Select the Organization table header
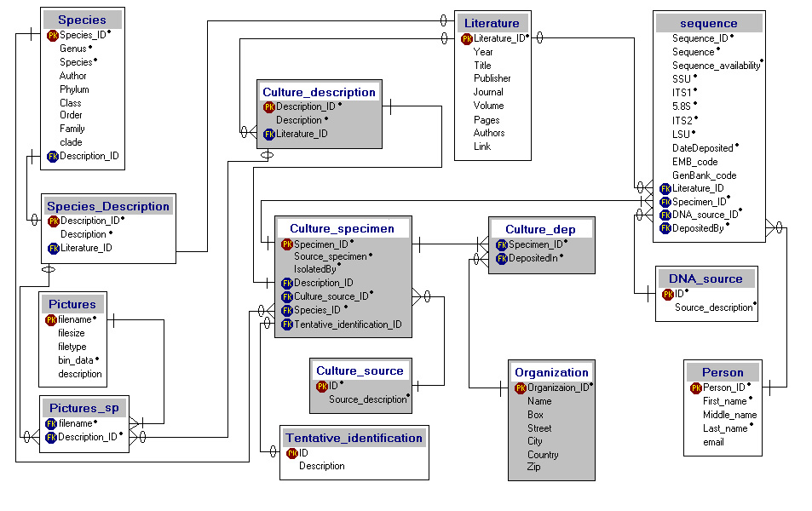Image resolution: width=812 pixels, height=511 pixels. (x=551, y=372)
